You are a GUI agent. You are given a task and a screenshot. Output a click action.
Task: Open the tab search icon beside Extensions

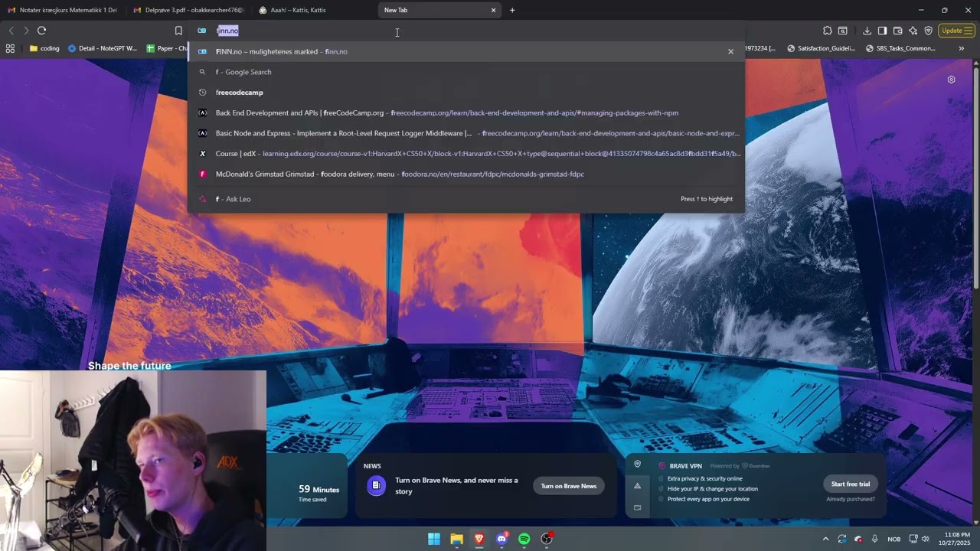[x=843, y=31]
